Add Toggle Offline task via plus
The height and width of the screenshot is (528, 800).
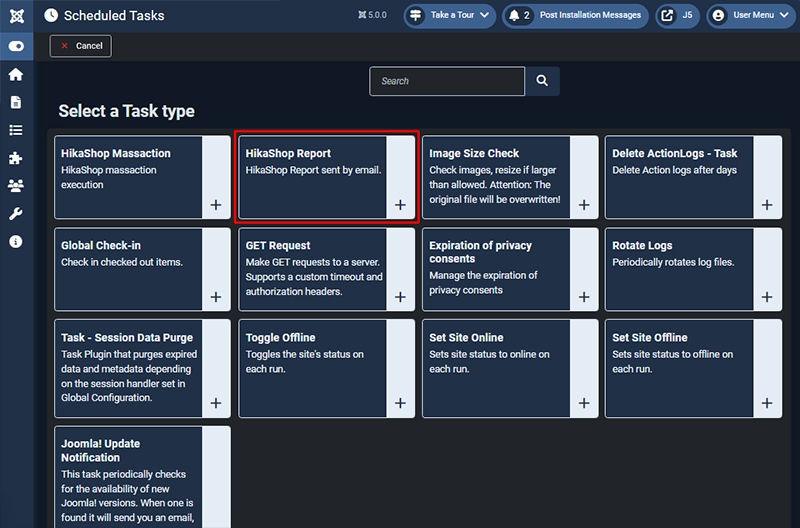401,403
